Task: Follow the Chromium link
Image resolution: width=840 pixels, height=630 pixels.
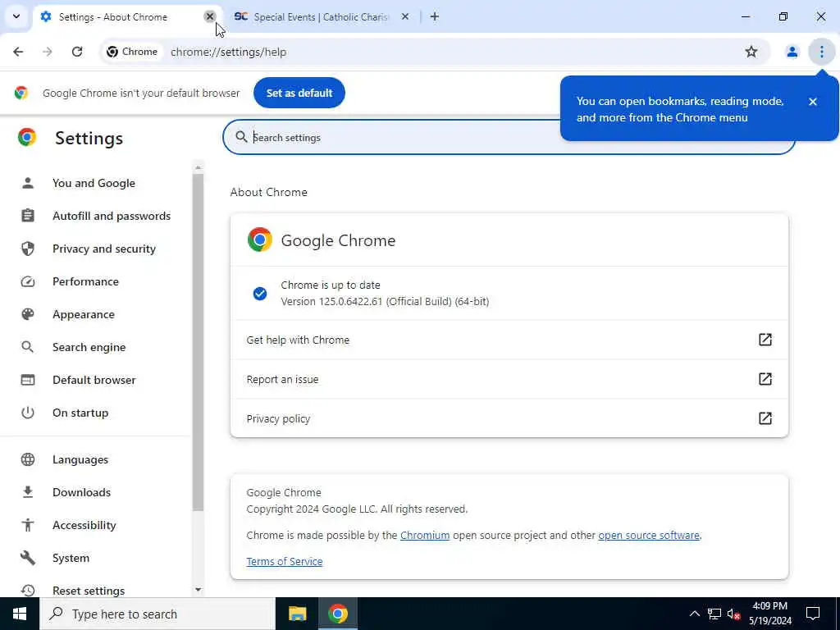Action: 425,535
